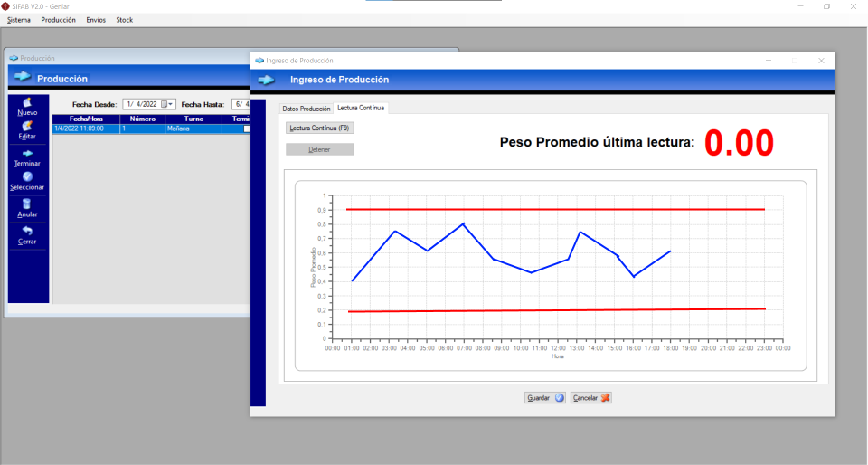The image size is (868, 465).
Task: Select the row dated 1/4/2022 11:09:00
Action: click(152, 128)
